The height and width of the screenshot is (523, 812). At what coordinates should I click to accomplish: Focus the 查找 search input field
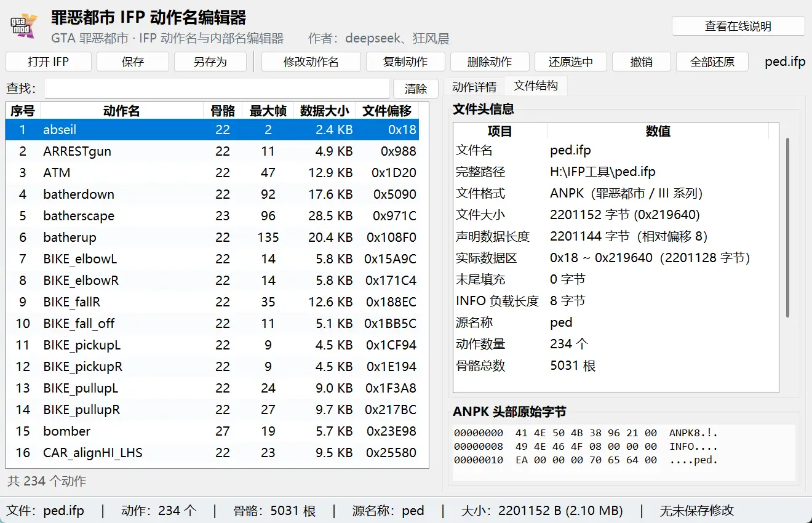tap(217, 89)
